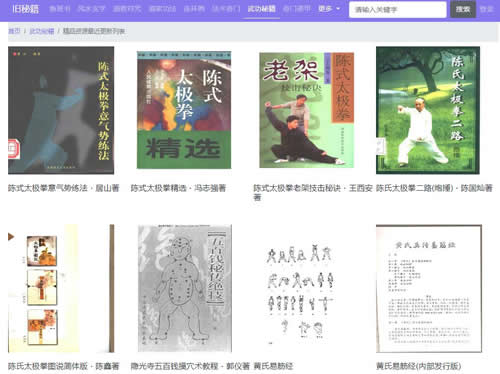Focus the 请输入关键字 search field
This screenshot has height=374, width=500.
click(x=397, y=10)
